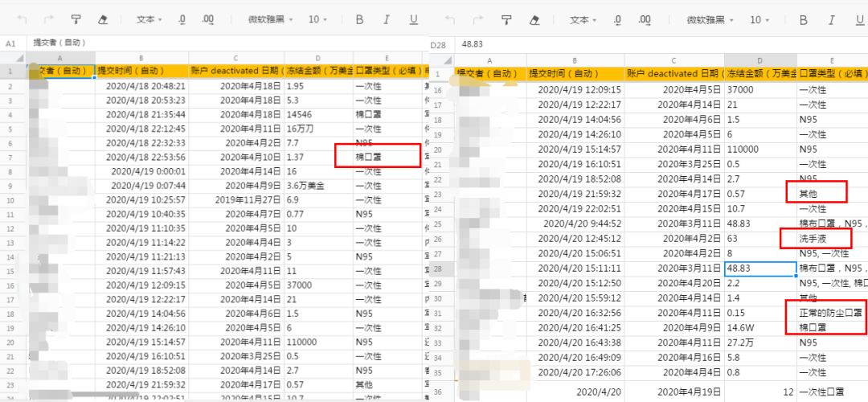Open 文本 format dropdown in left spreadsheet

pos(149,19)
